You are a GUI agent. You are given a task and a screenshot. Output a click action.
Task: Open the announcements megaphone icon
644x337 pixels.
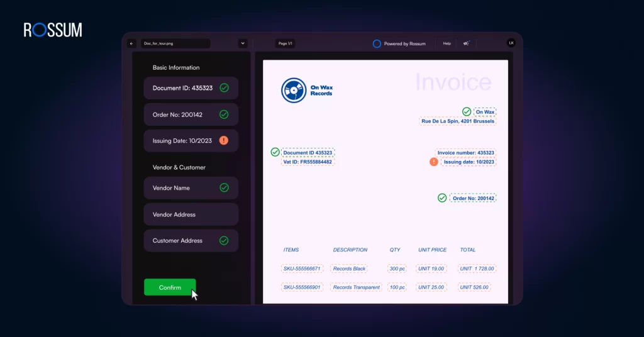click(x=466, y=44)
